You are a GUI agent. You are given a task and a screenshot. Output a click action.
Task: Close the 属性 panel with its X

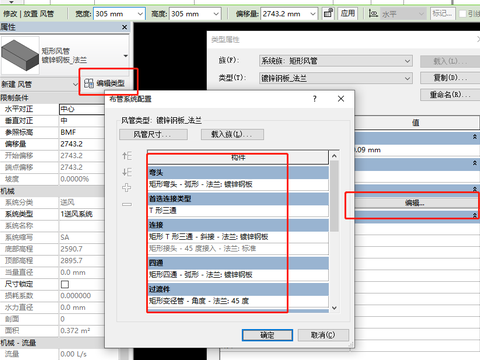(x=125, y=27)
